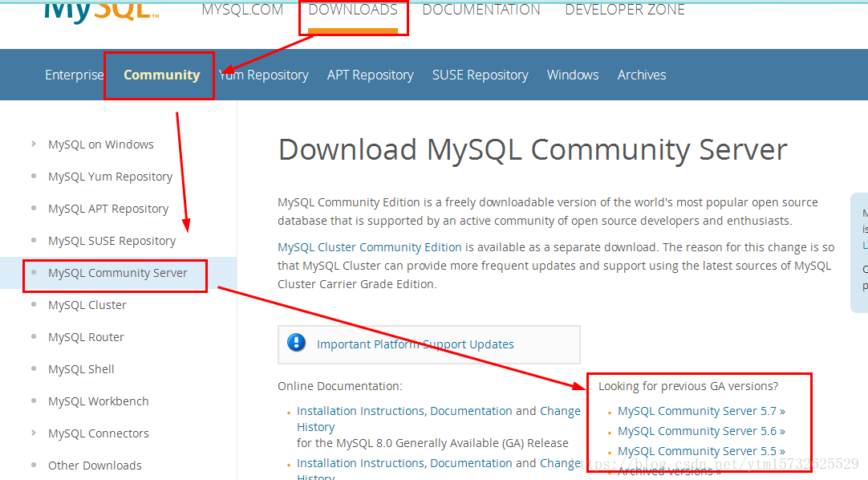The width and height of the screenshot is (868, 480).
Task: Open MySQL Community Server 5.5 link
Action: (701, 451)
